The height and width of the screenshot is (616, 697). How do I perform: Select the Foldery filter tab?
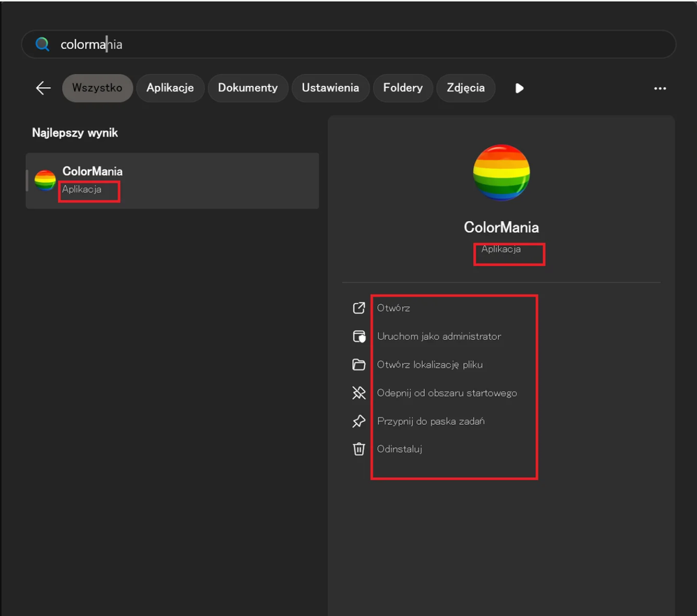tap(403, 88)
